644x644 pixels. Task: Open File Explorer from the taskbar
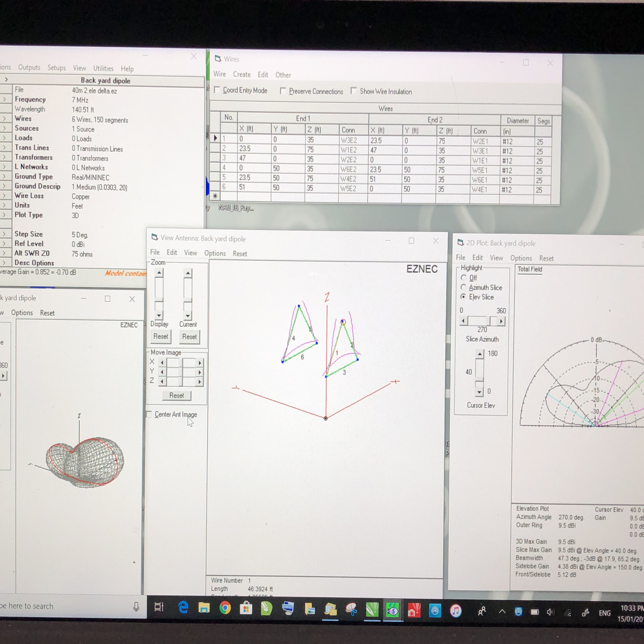(x=204, y=608)
